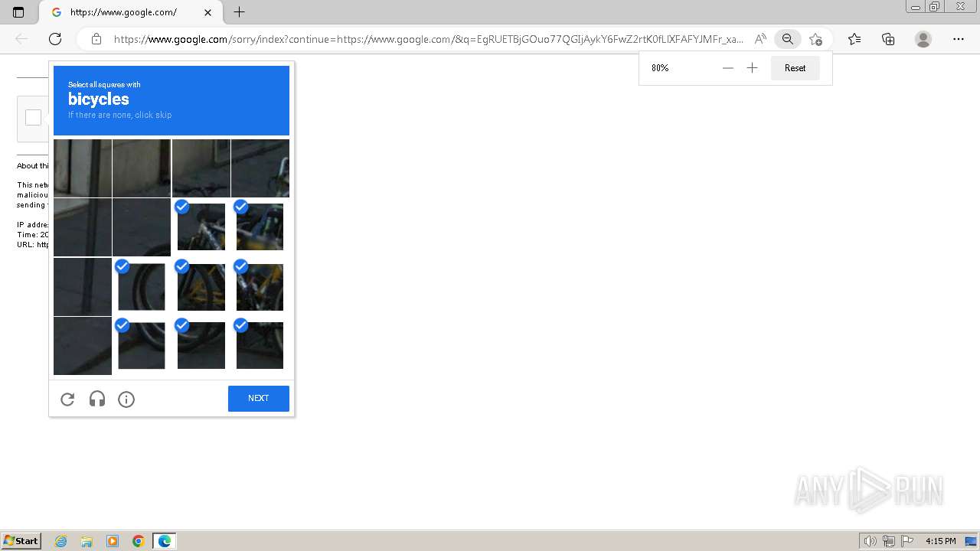This screenshot has width=980, height=551.
Task: Select the top-row fourth captcha tile
Action: pos(260,168)
